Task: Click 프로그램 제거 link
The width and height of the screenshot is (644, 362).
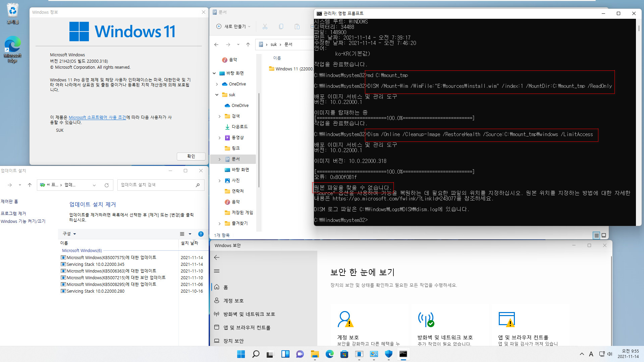Action: point(13,214)
